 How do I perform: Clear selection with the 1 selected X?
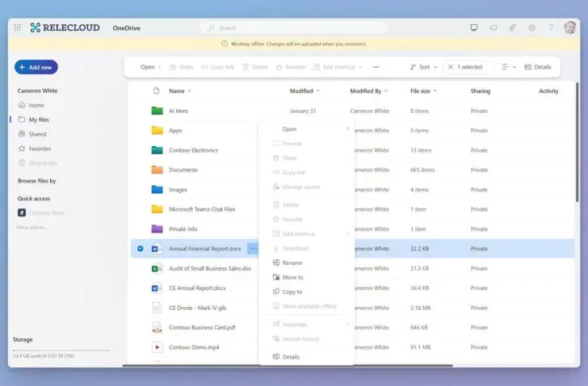point(451,67)
